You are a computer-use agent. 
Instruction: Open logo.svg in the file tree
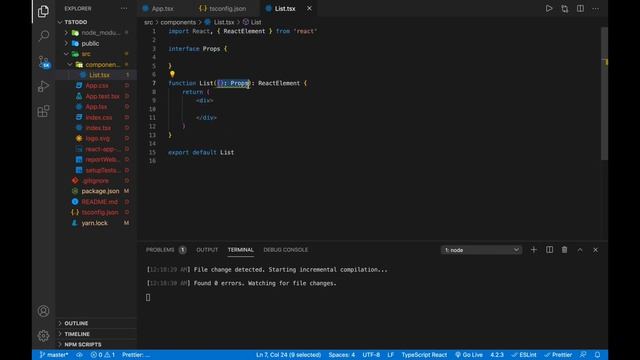[96, 138]
